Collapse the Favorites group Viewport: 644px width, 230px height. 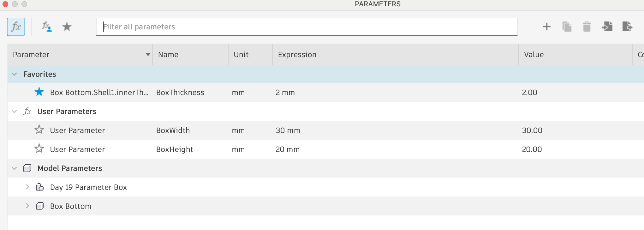pos(14,74)
